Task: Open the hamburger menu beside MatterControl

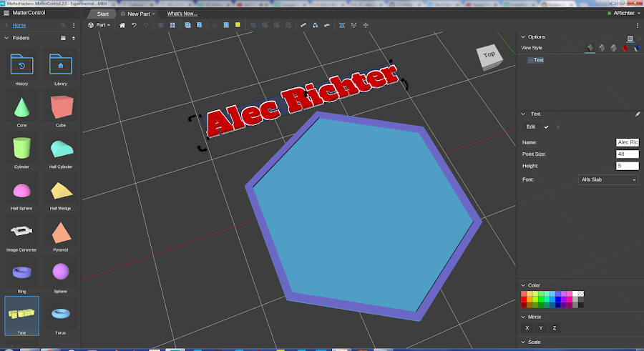Action: [6, 13]
